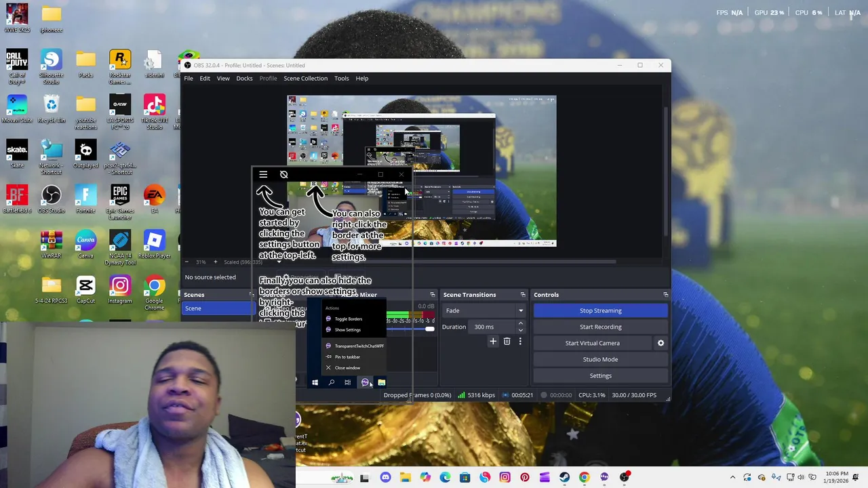Open the Scene Collection menu
This screenshot has height=488, width=868.
pos(305,78)
